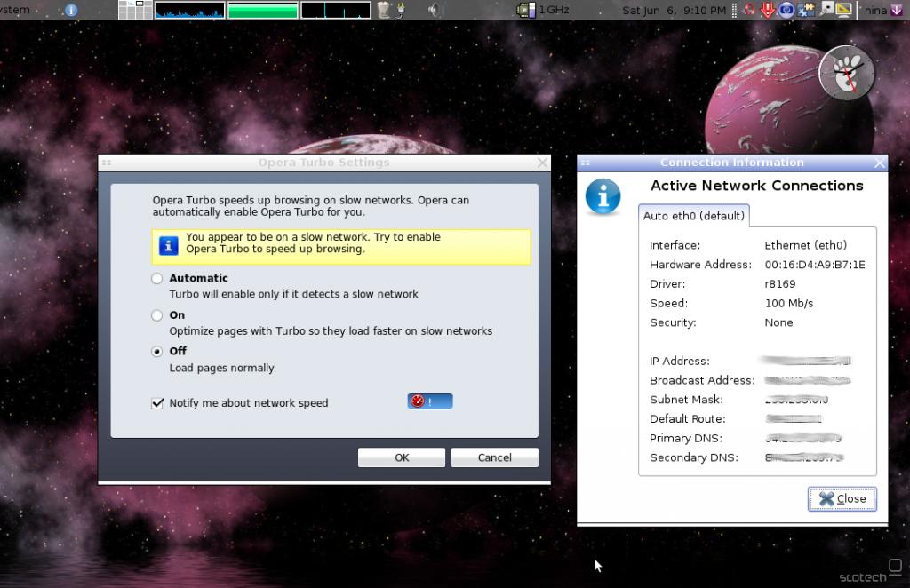Click the Primary DNS label
This screenshot has height=588, width=910.
point(686,439)
